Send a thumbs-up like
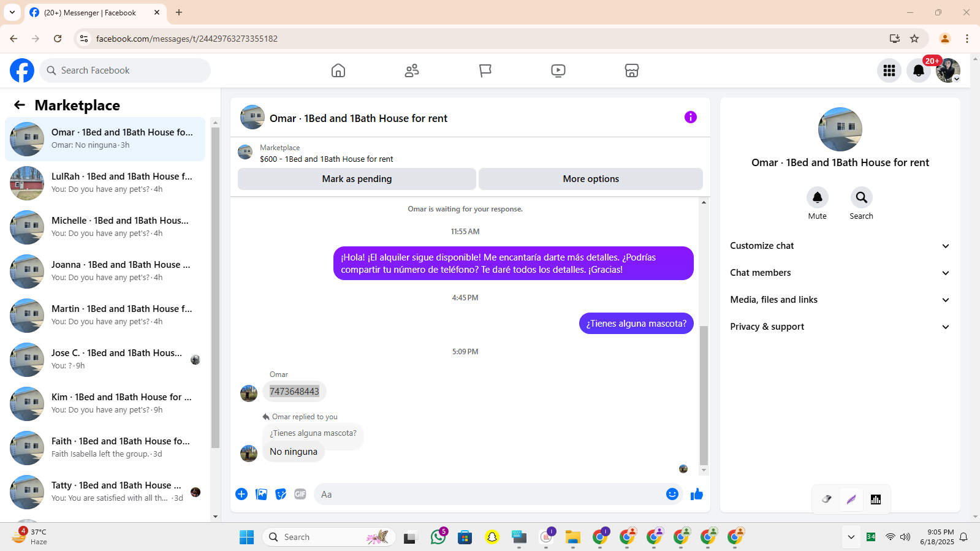The height and width of the screenshot is (551, 980). (697, 494)
